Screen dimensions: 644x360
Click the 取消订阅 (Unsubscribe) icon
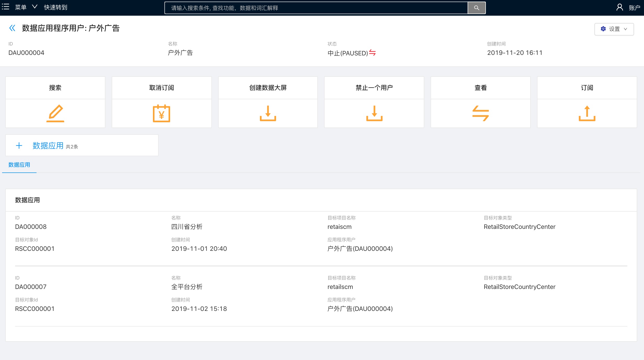click(x=161, y=113)
